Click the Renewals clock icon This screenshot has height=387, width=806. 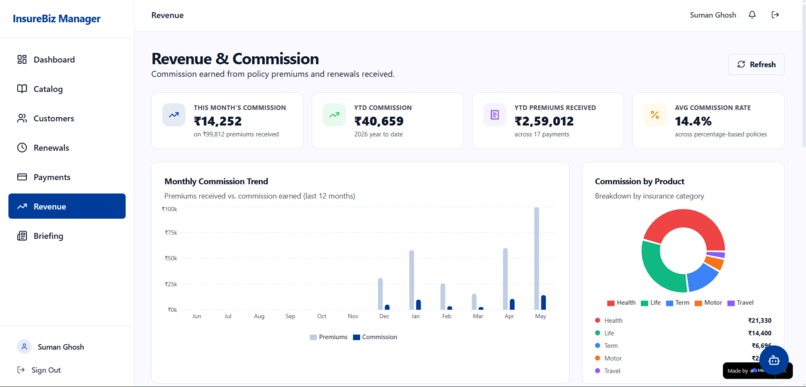coord(22,148)
